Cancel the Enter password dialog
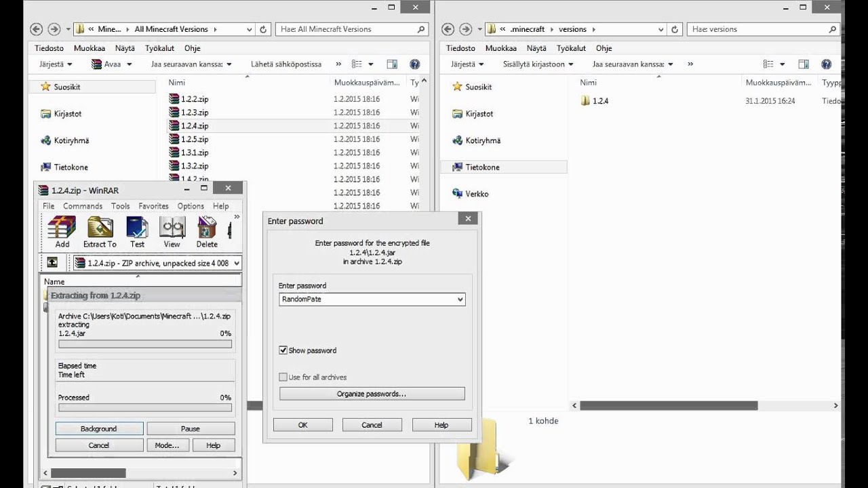Image resolution: width=868 pixels, height=488 pixels. [x=372, y=425]
